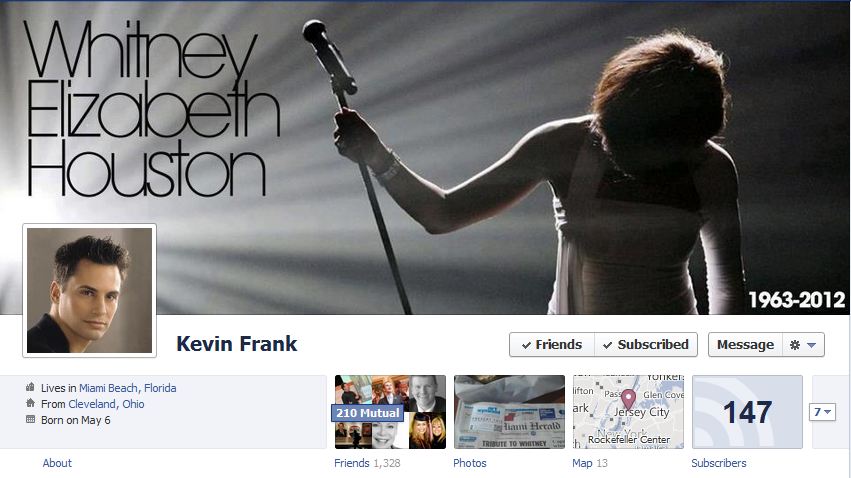Open the Miami Herald photos thumbnail

click(509, 412)
